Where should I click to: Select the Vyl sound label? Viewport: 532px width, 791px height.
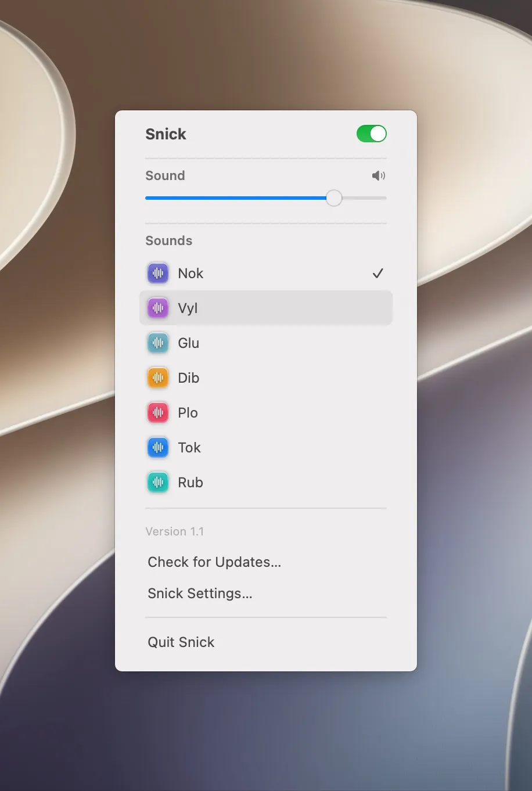click(188, 308)
